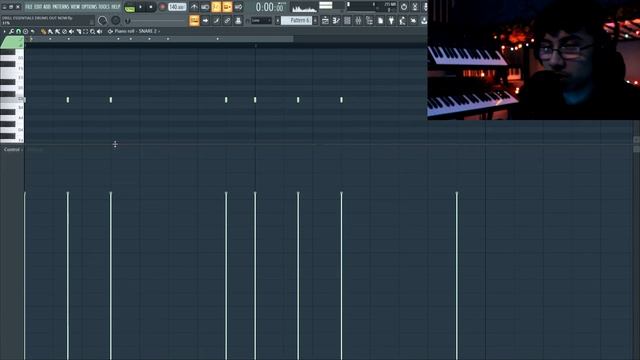Select the Playback speaker tool
The height and width of the screenshot is (360, 640).
pos(100,31)
